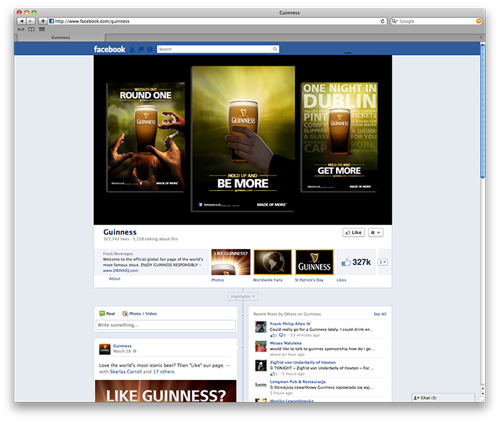Click See All recent posts
Screen dimensions: 504x421
pos(380,314)
